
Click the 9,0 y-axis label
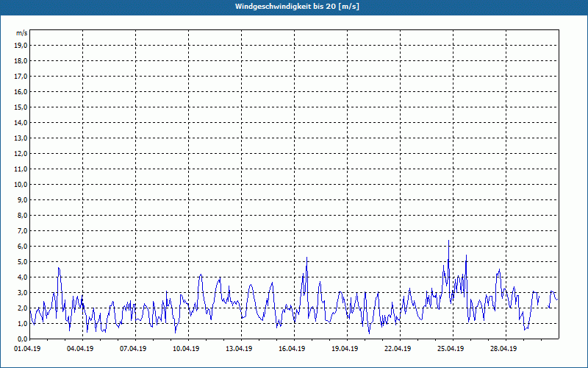tap(22, 199)
